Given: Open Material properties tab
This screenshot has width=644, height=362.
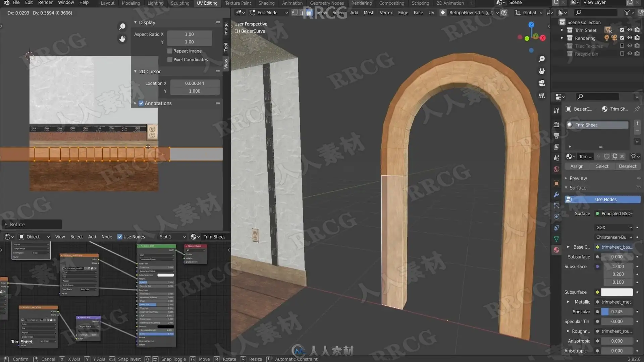Looking at the screenshot, I should [556, 250].
